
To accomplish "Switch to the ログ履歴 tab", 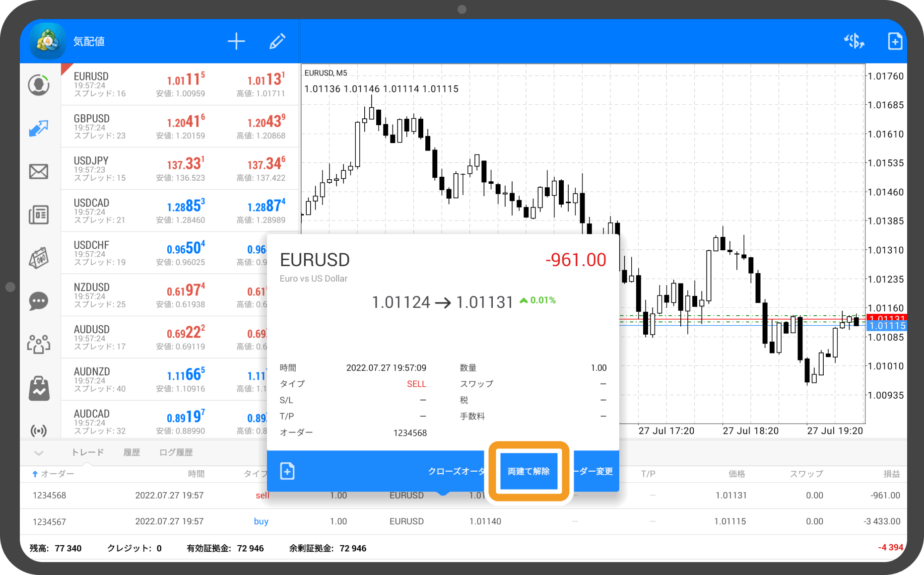I will 176,452.
